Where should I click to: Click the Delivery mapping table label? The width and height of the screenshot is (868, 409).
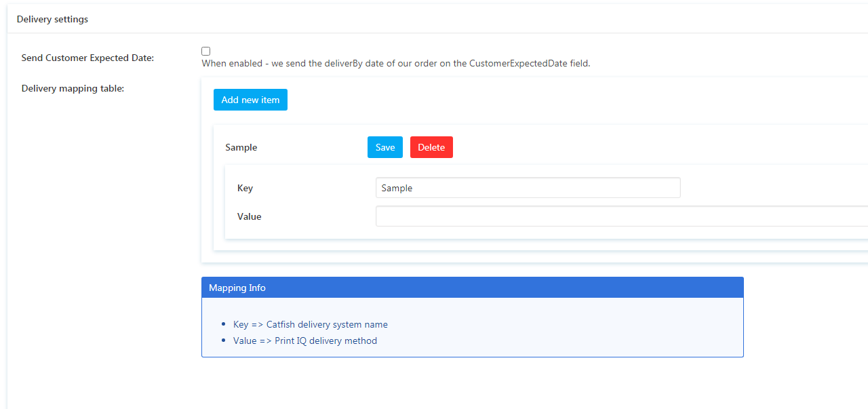coord(73,88)
